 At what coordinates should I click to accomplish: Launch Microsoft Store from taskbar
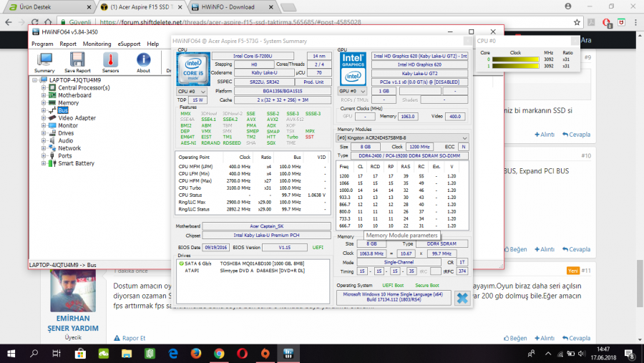pos(80,354)
